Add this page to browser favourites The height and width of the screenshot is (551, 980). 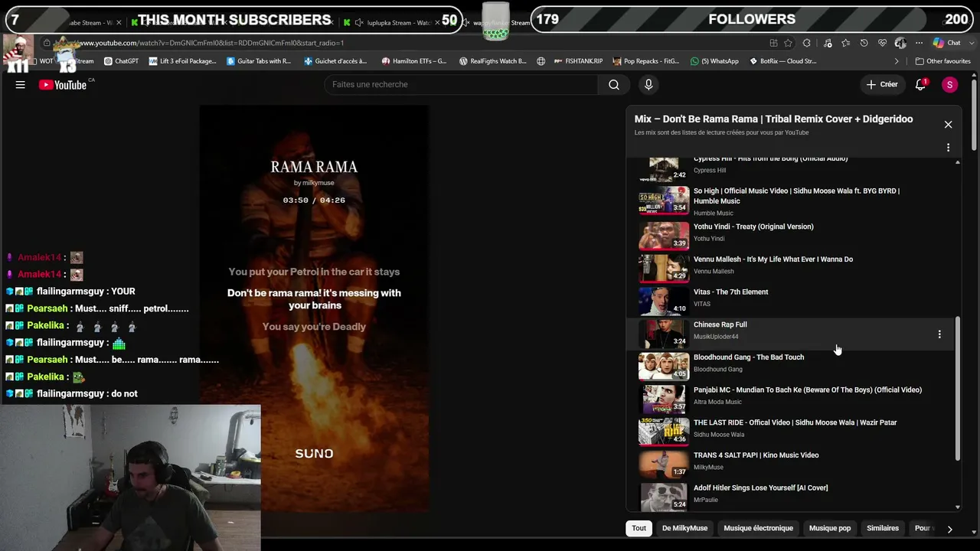[788, 43]
